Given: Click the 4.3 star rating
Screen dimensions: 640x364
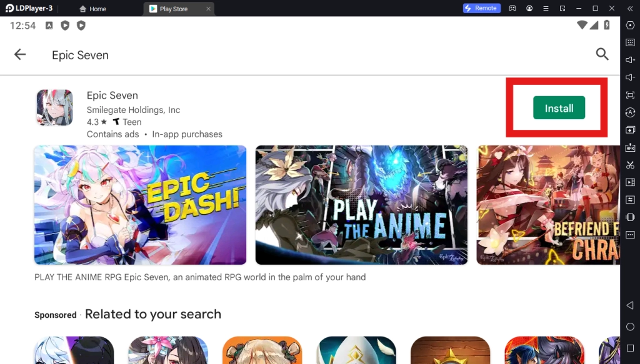Looking at the screenshot, I should click(97, 122).
